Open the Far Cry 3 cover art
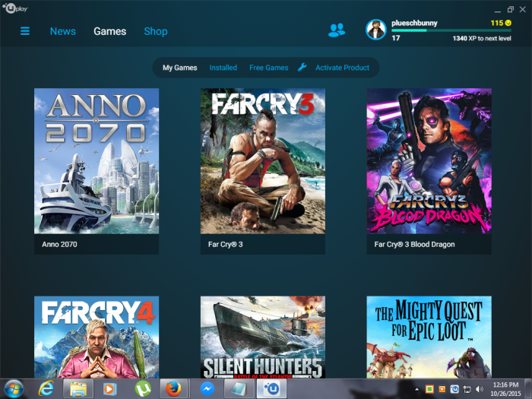This screenshot has width=532, height=399. 263,161
